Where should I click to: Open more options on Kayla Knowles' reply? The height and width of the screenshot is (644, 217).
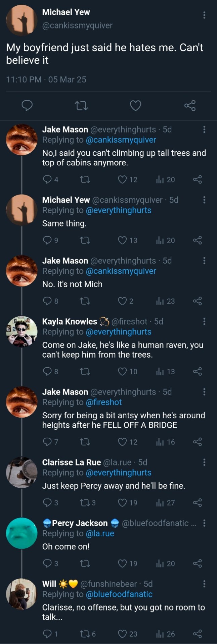click(x=204, y=322)
